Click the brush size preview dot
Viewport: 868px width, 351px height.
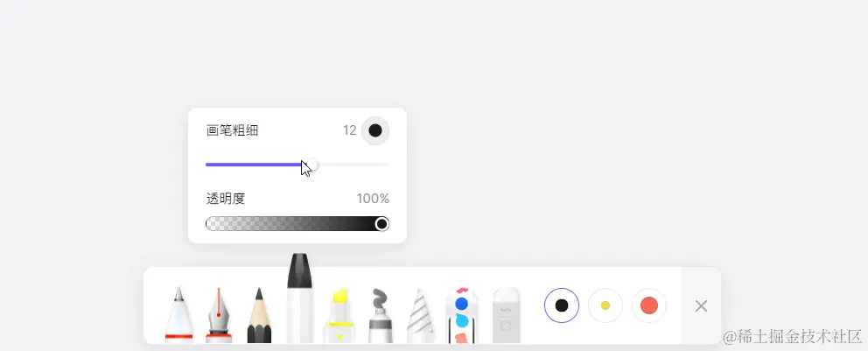click(x=375, y=130)
